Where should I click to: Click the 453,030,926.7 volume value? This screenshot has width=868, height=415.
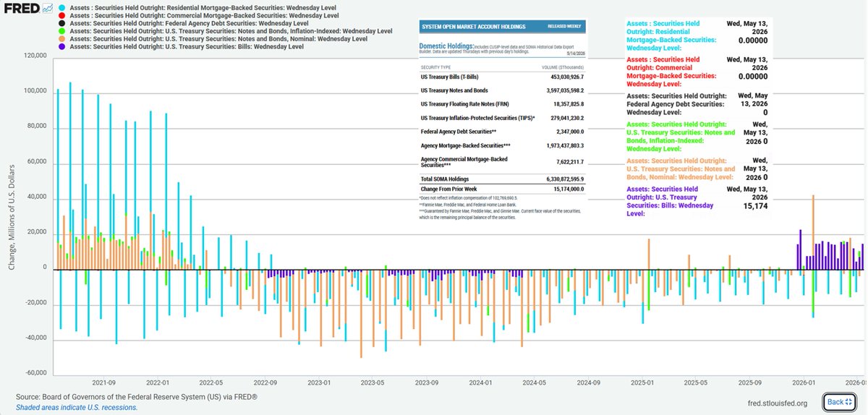[x=563, y=77]
